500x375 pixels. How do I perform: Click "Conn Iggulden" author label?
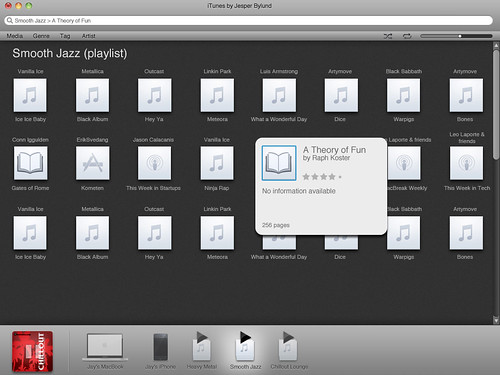pos(30,140)
